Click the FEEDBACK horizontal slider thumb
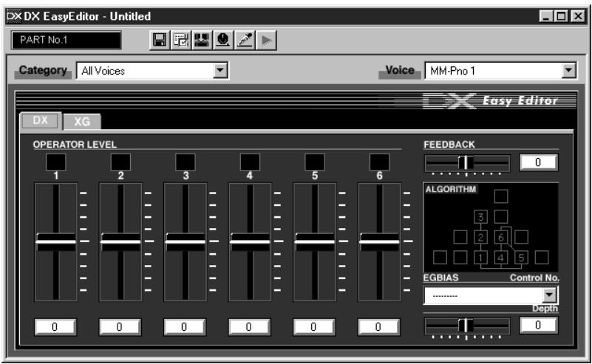The image size is (592, 364). (466, 162)
